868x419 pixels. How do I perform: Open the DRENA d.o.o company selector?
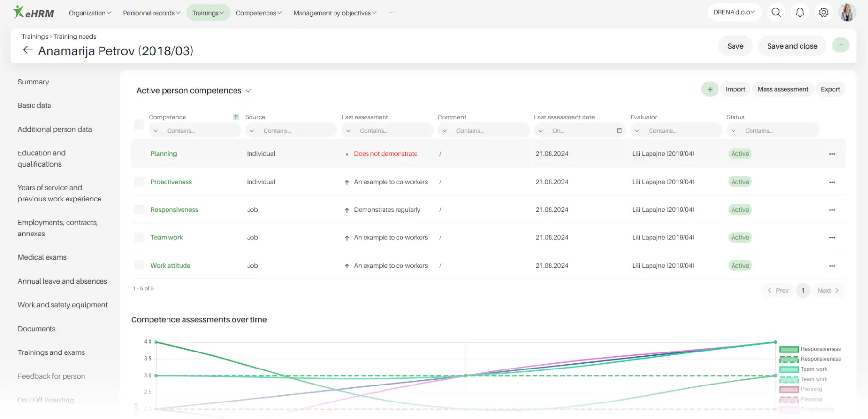point(734,12)
